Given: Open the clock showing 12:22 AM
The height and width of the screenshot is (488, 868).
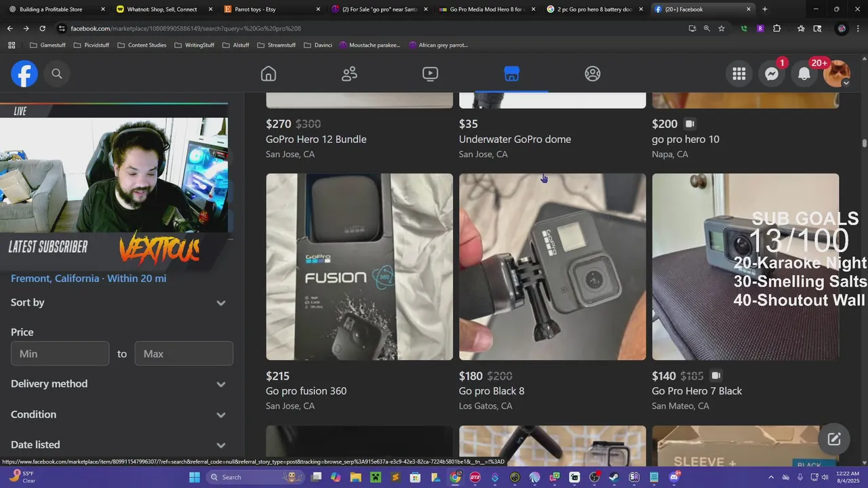Looking at the screenshot, I should point(849,477).
